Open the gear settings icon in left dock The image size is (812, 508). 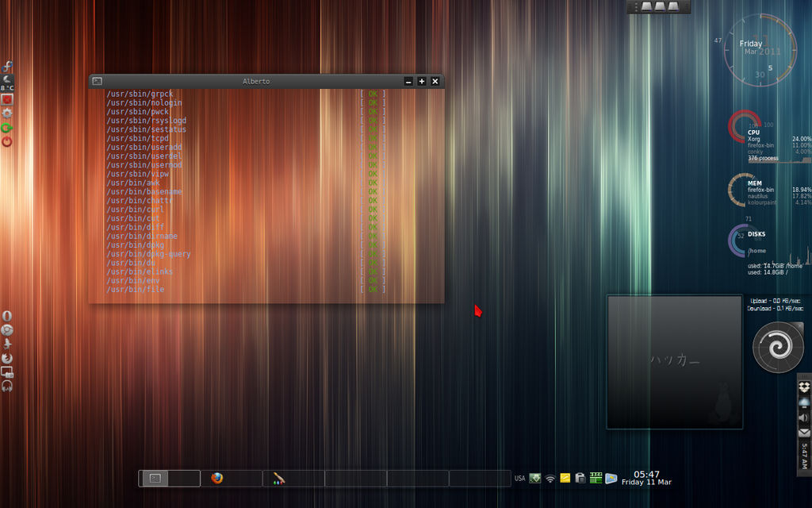pyautogui.click(x=6, y=113)
